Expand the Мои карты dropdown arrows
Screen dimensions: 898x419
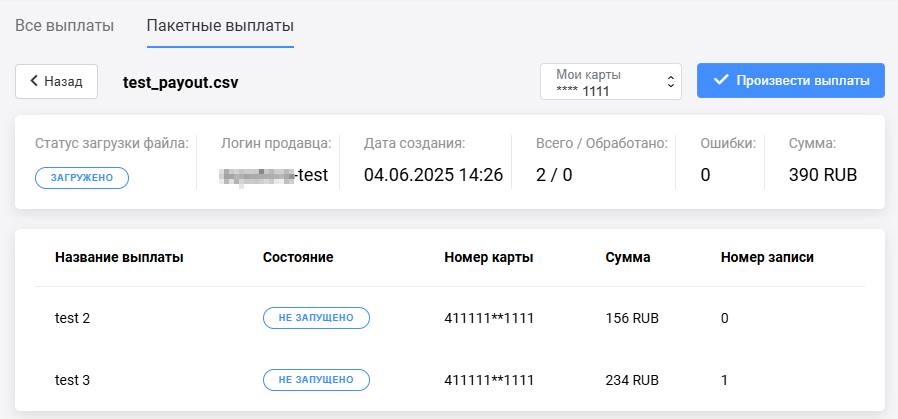[670, 81]
